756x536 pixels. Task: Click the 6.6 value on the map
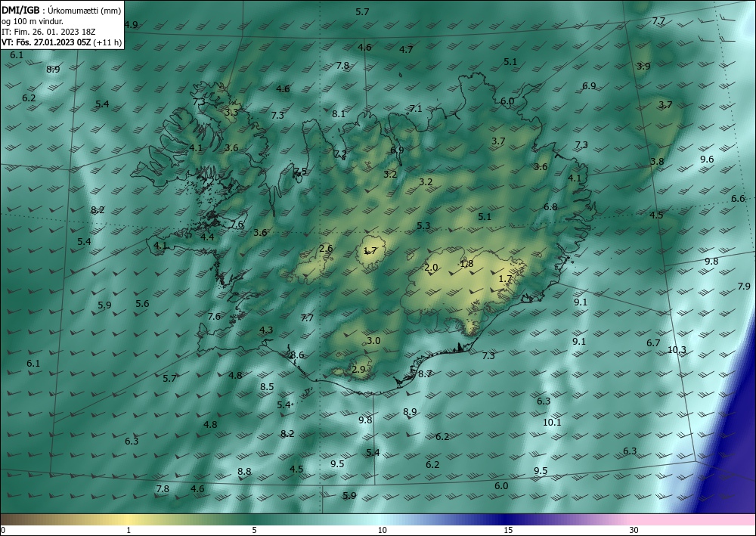tap(738, 199)
